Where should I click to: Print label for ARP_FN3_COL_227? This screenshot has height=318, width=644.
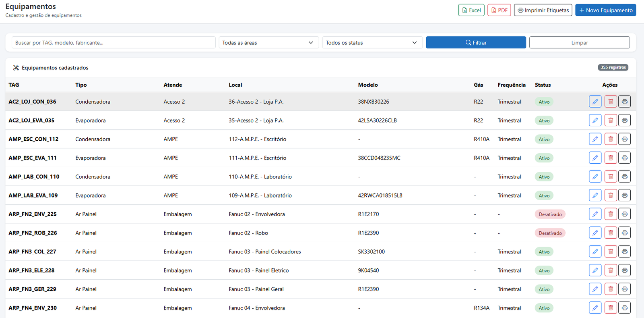click(624, 251)
